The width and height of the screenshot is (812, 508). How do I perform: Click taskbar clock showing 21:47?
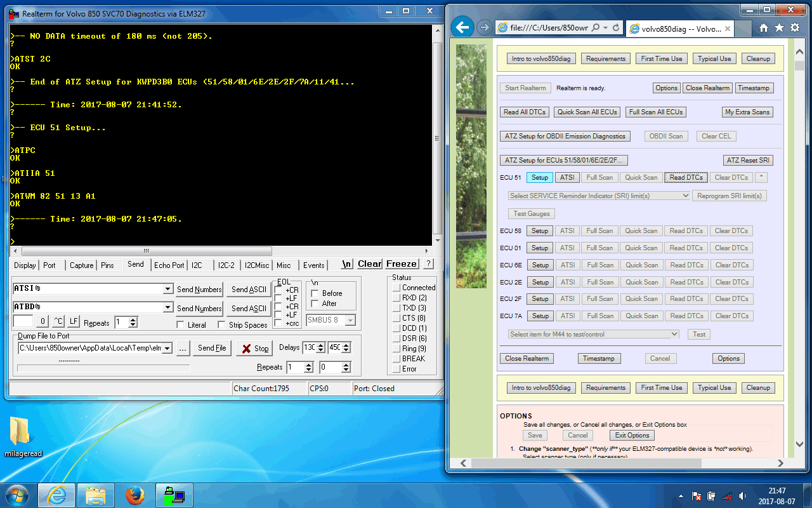click(x=777, y=496)
